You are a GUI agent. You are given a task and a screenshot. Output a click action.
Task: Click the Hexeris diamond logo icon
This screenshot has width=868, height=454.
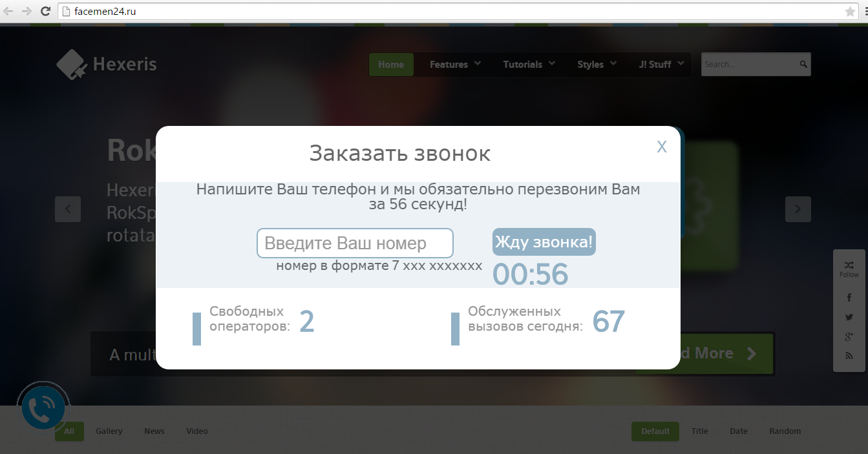coord(70,63)
